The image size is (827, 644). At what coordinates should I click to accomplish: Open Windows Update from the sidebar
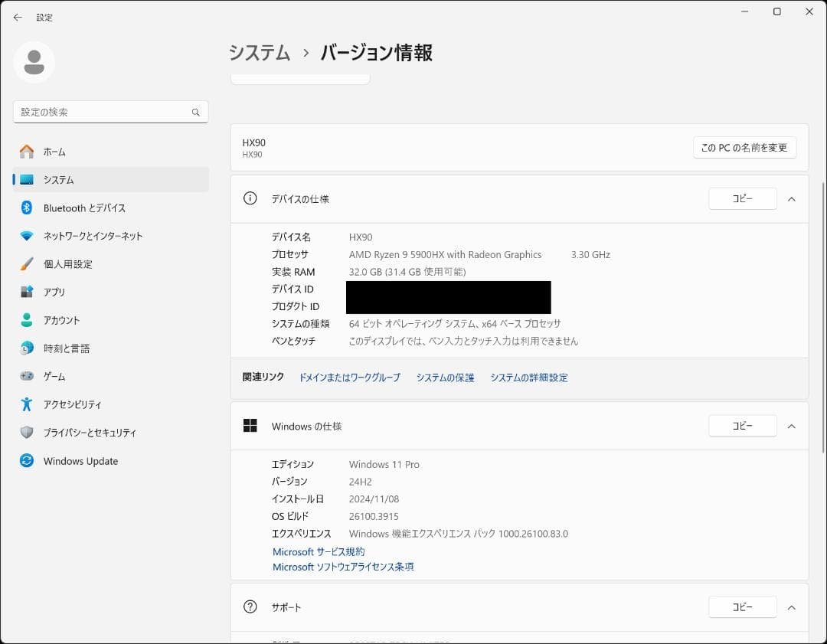(x=80, y=461)
